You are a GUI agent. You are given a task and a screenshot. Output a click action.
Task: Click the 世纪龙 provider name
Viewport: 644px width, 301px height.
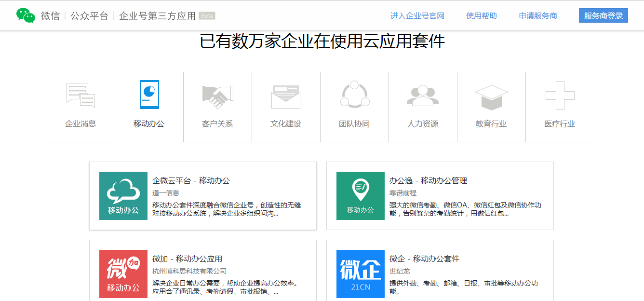click(400, 271)
